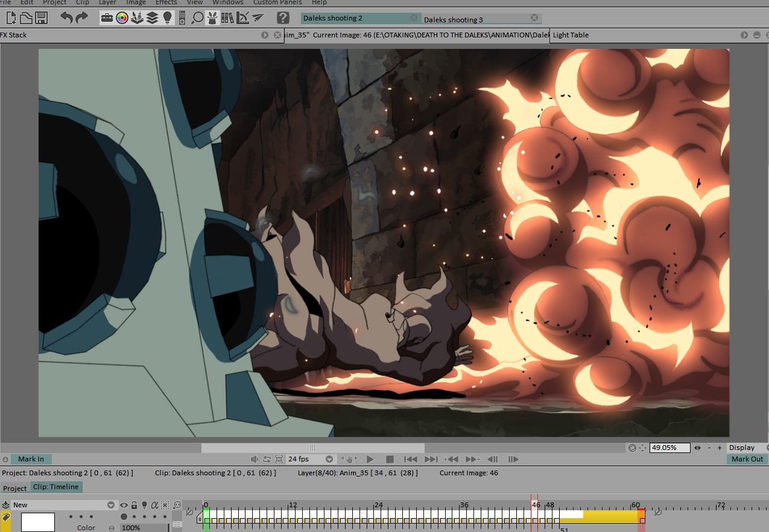Image resolution: width=769 pixels, height=532 pixels.
Task: Open a project with the folder icon
Action: pos(26,18)
